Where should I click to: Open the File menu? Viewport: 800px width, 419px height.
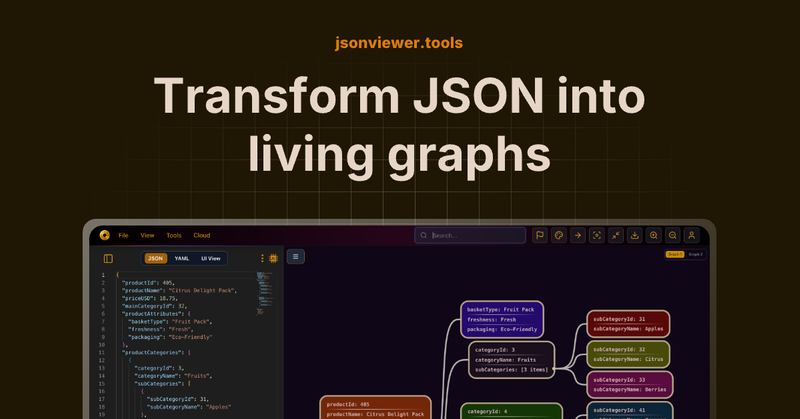tap(123, 235)
